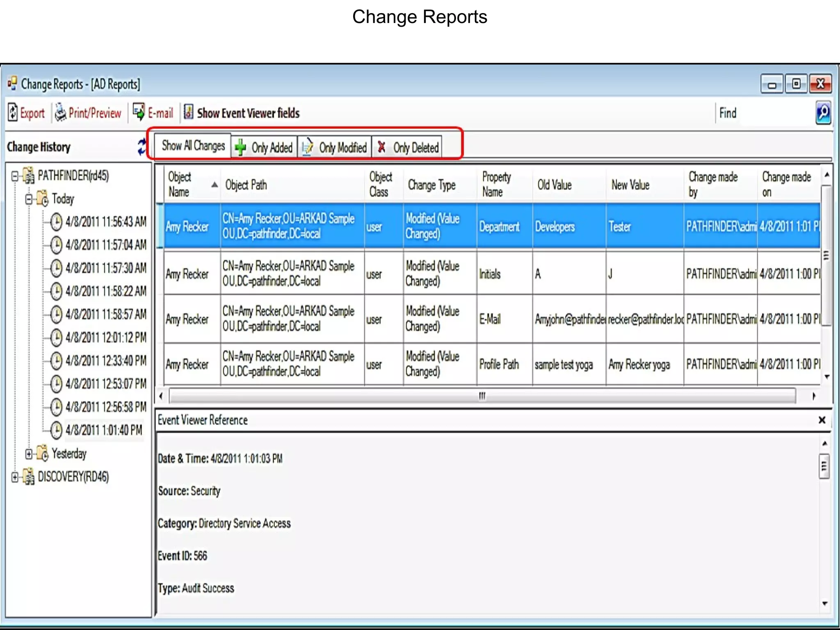Select the Show All Changes tab
840x630 pixels.
pyautogui.click(x=193, y=146)
